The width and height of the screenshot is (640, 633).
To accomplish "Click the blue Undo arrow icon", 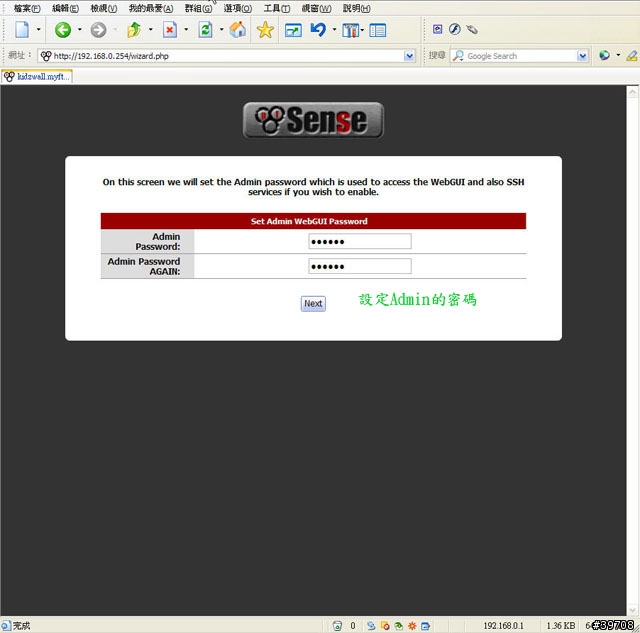I will [x=318, y=30].
